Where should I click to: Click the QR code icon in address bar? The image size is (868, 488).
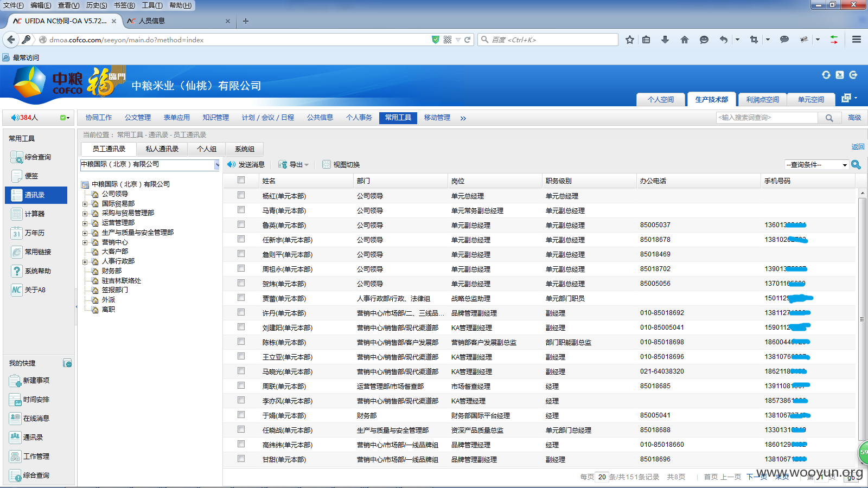point(448,40)
